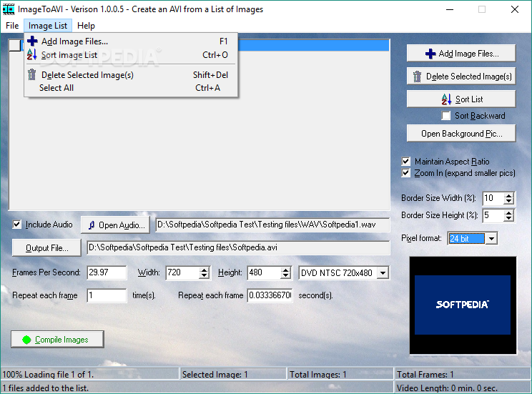This screenshot has width=532, height=394.
Task: Increase the video Height spinner
Action: tap(286, 270)
